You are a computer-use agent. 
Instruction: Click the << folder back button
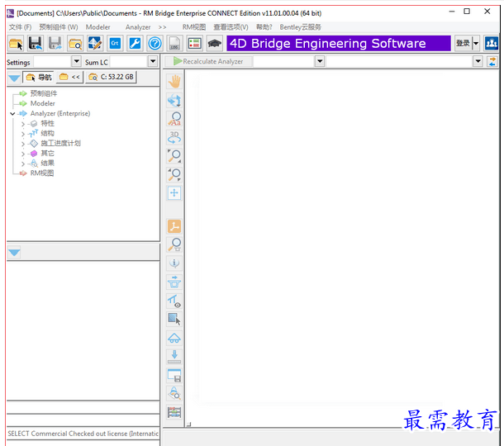pos(69,77)
